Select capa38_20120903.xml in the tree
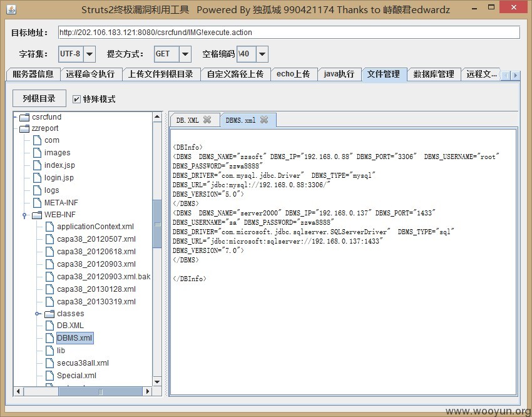This screenshot has width=532, height=417. [96, 264]
